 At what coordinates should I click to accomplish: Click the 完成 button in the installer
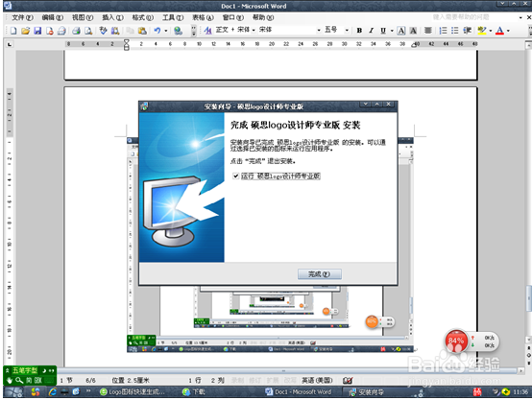point(319,274)
